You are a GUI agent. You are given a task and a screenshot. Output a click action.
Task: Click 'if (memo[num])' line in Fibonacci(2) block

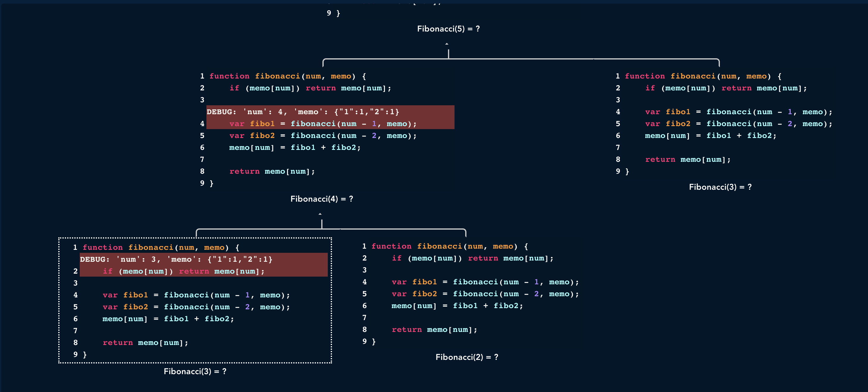(472, 258)
